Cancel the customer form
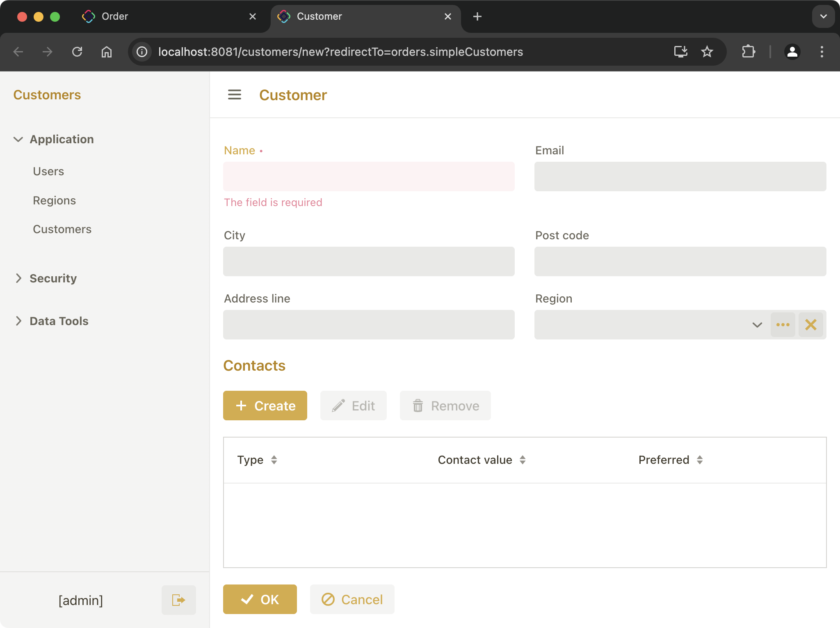 coord(352,599)
